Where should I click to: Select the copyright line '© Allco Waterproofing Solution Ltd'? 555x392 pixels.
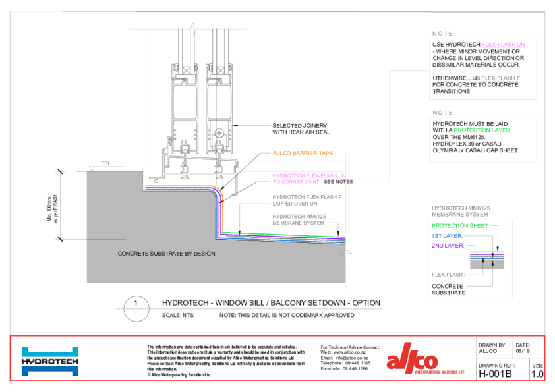[179, 375]
